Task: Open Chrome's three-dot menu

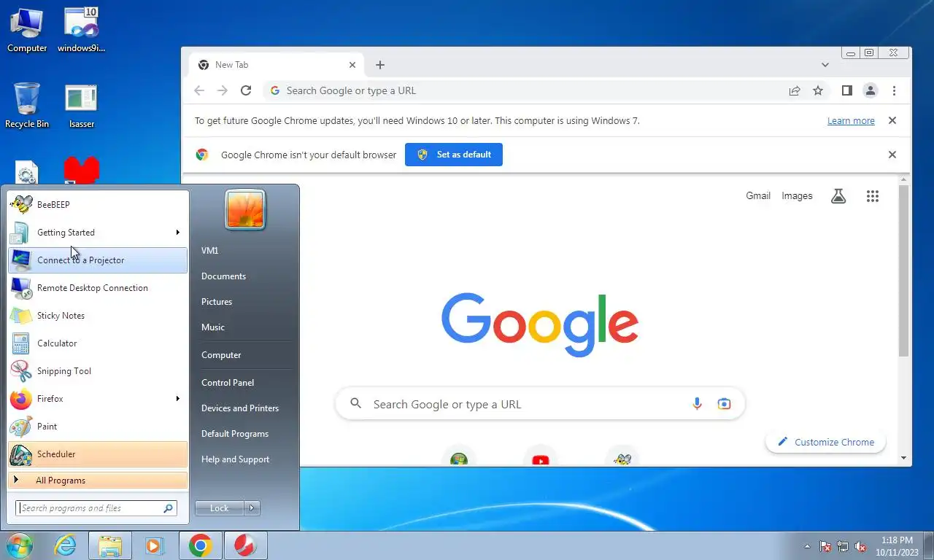Action: point(894,90)
